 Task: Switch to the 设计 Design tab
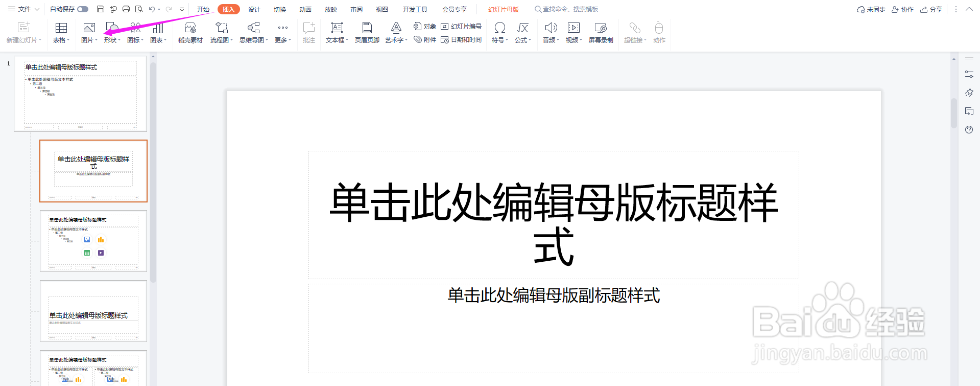pyautogui.click(x=254, y=9)
